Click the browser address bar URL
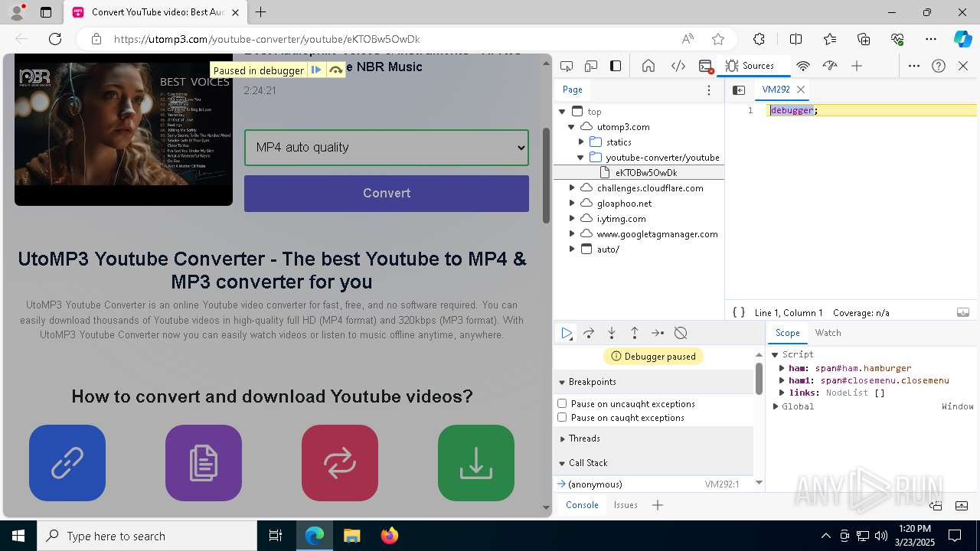The image size is (980, 551). point(266,39)
